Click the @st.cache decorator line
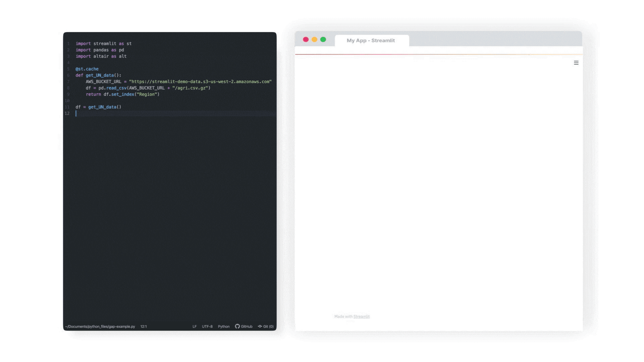644x362 pixels. [87, 69]
